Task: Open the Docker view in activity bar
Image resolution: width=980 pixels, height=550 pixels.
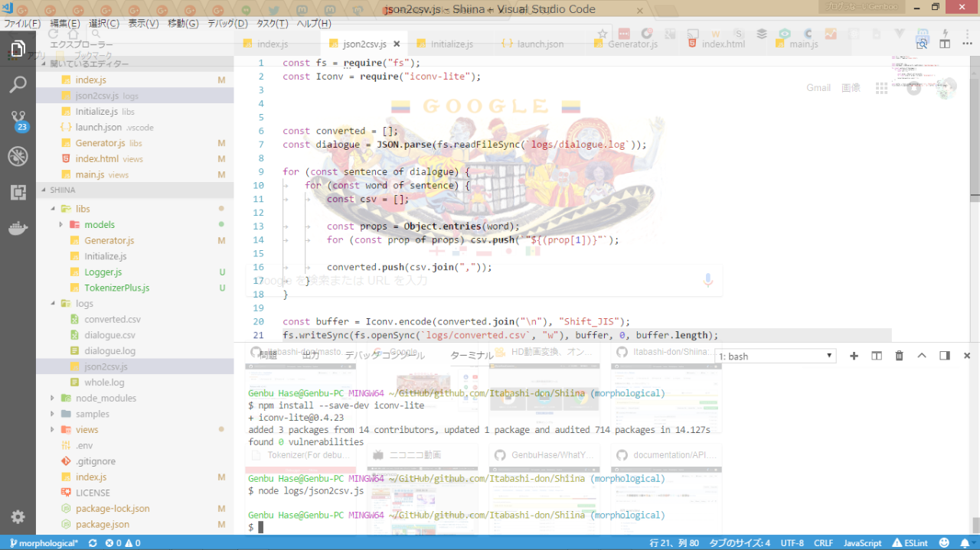Action: tap(18, 229)
